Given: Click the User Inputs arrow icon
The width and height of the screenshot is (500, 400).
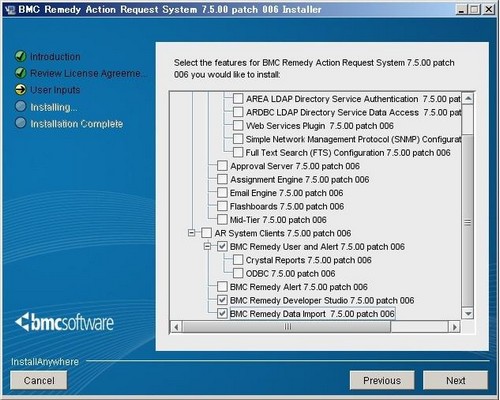Looking at the screenshot, I should (21, 90).
